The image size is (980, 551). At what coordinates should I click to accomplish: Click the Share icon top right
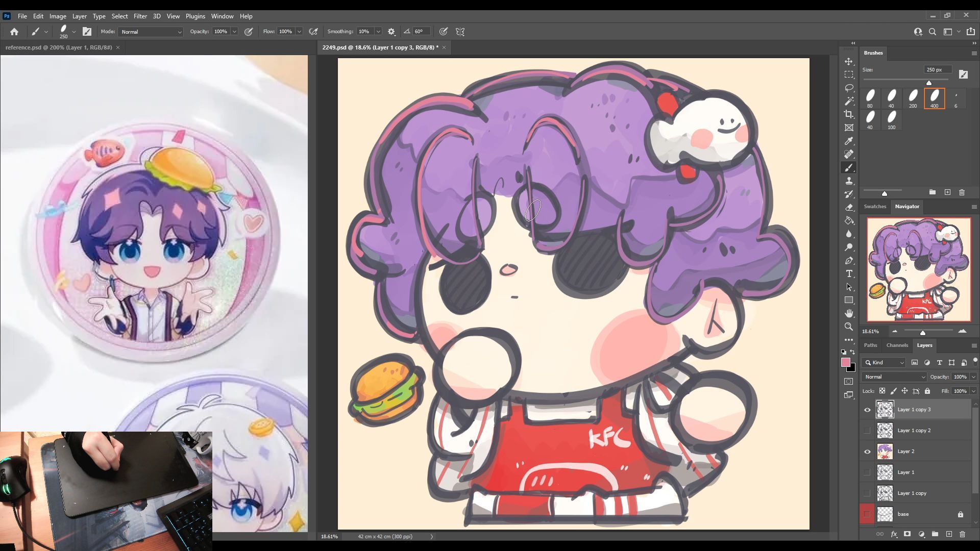pyautogui.click(x=970, y=32)
